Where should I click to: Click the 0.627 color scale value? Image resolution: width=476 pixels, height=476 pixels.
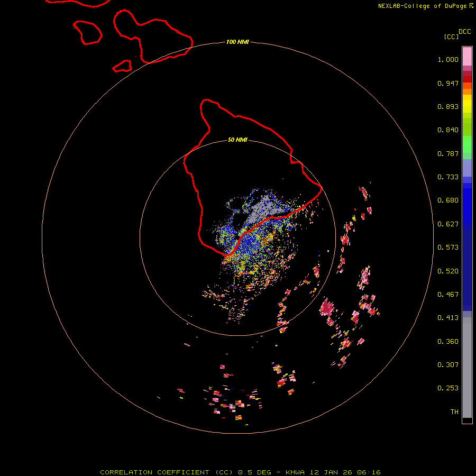(x=448, y=224)
